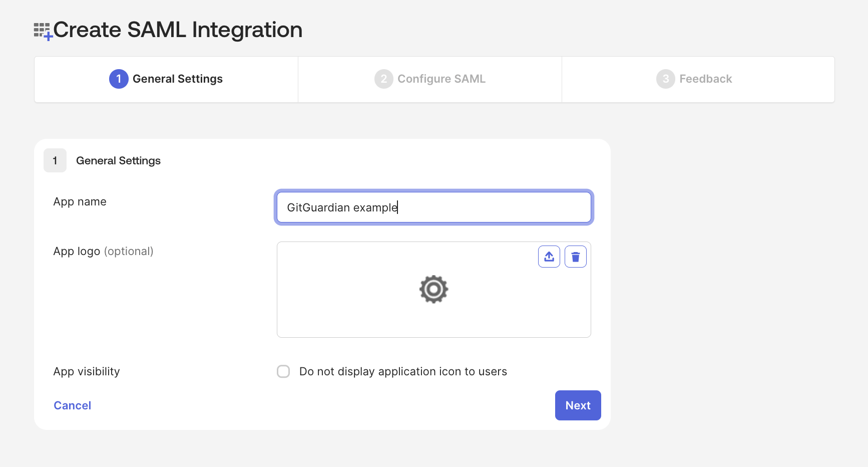Screen dimensions: 868x467
Task: Click the App name label
Action: [80, 201]
